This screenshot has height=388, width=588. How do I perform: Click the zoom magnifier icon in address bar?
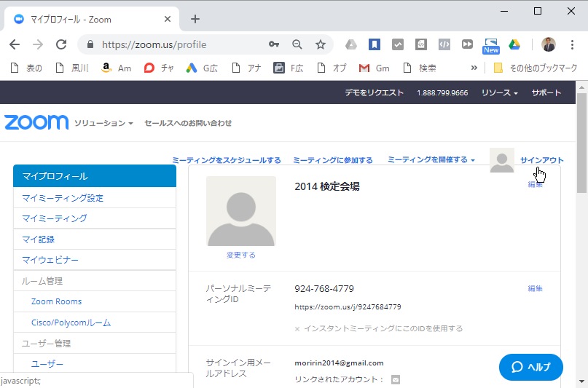(x=297, y=44)
